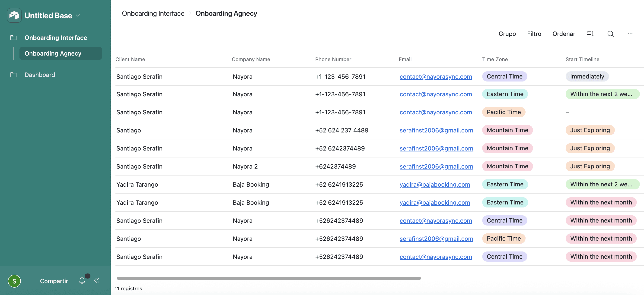Open the search icon

coord(610,34)
